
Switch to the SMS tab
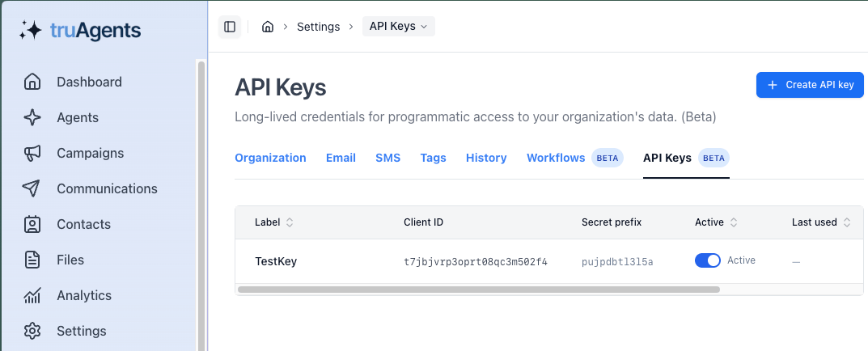click(x=387, y=158)
